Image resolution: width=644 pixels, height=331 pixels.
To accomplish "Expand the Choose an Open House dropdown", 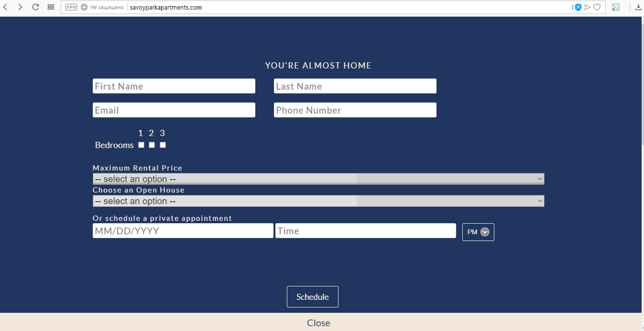I will pyautogui.click(x=318, y=201).
